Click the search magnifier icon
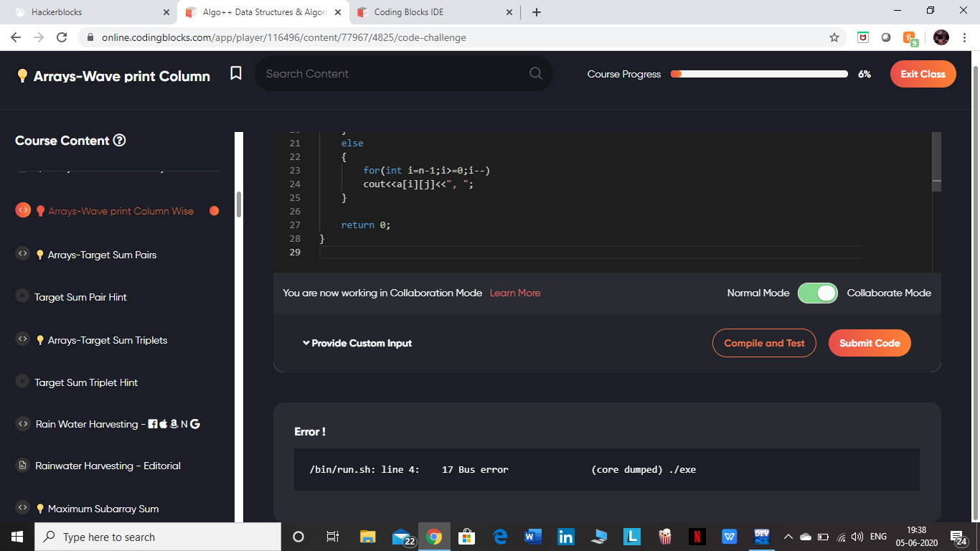Image resolution: width=980 pixels, height=551 pixels. click(x=535, y=73)
